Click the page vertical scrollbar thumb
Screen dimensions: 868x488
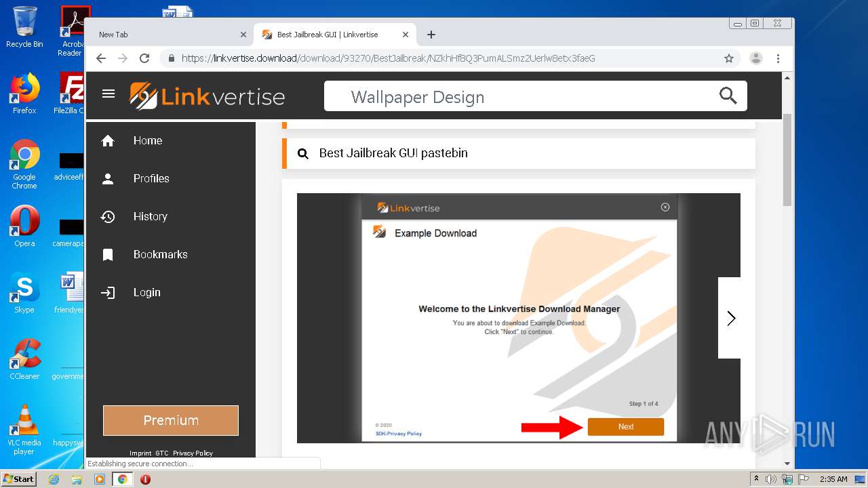click(x=787, y=159)
